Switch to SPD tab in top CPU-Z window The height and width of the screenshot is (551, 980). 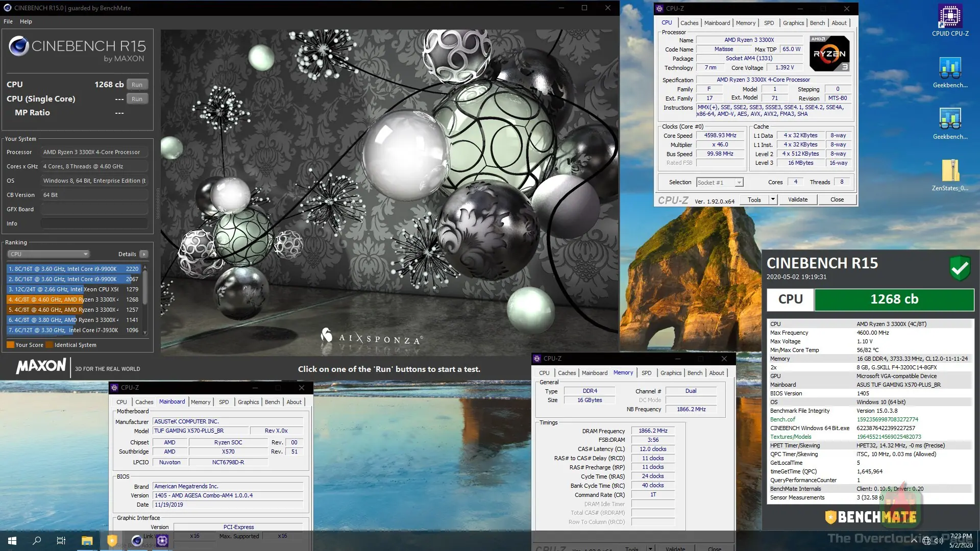tap(769, 23)
